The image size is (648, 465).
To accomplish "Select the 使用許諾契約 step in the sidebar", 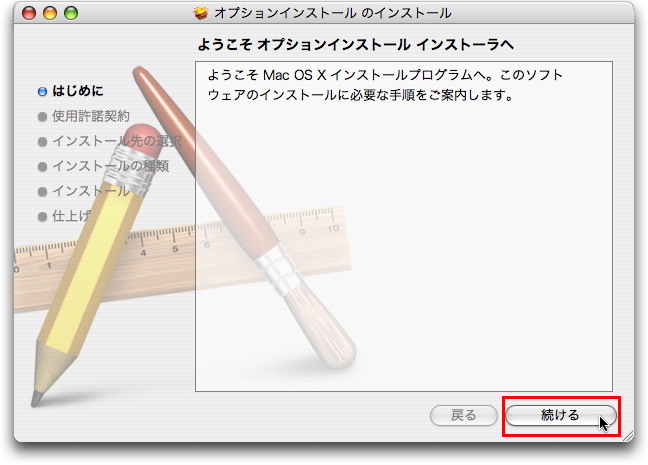I will pyautogui.click(x=91, y=116).
